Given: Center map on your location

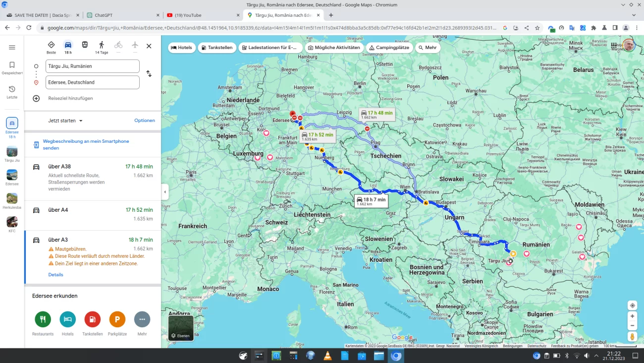Looking at the screenshot, I should click(x=632, y=305).
